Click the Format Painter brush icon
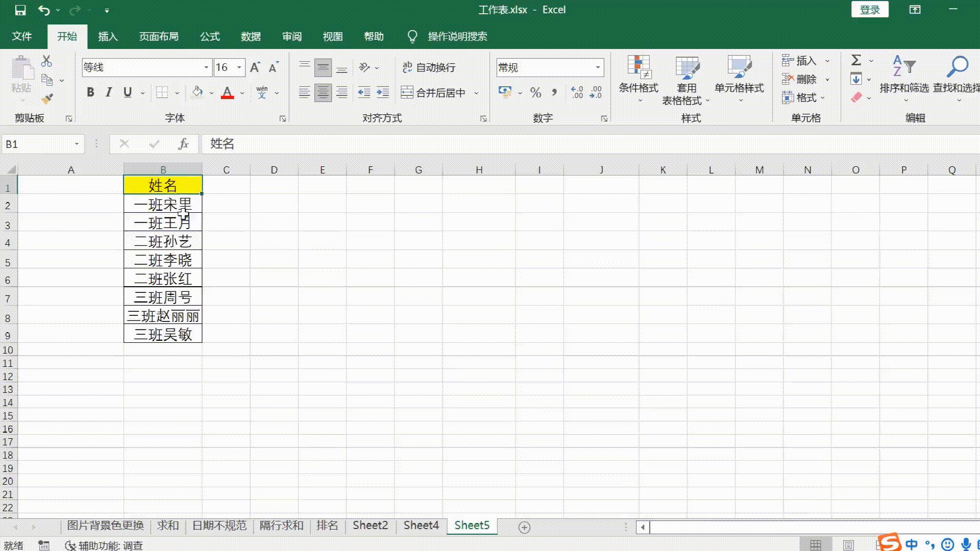Viewport: 980px width, 551px height. coord(47,98)
